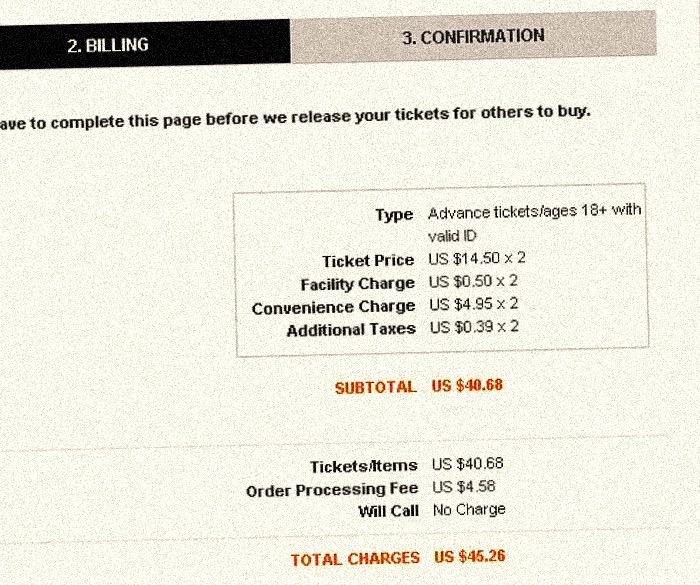
Task: Select the TOTAL CHARGES US $45.26 amount
Action: tap(470, 556)
